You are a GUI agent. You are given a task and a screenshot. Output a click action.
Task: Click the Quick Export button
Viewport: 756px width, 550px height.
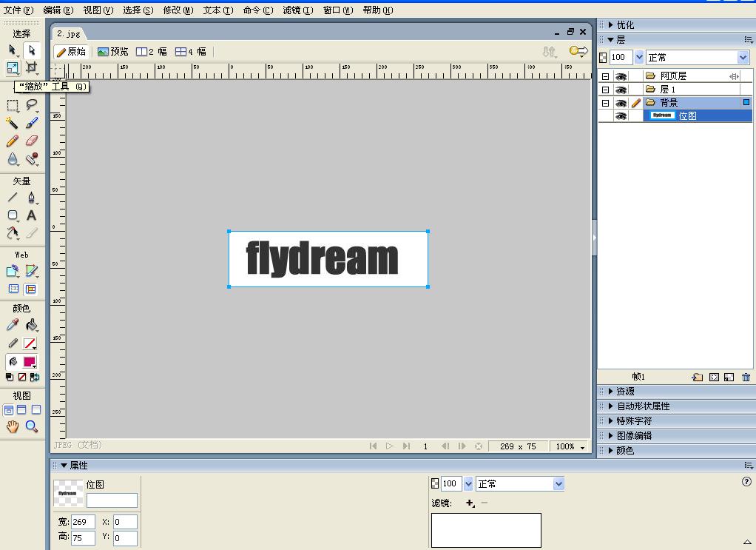(578, 51)
